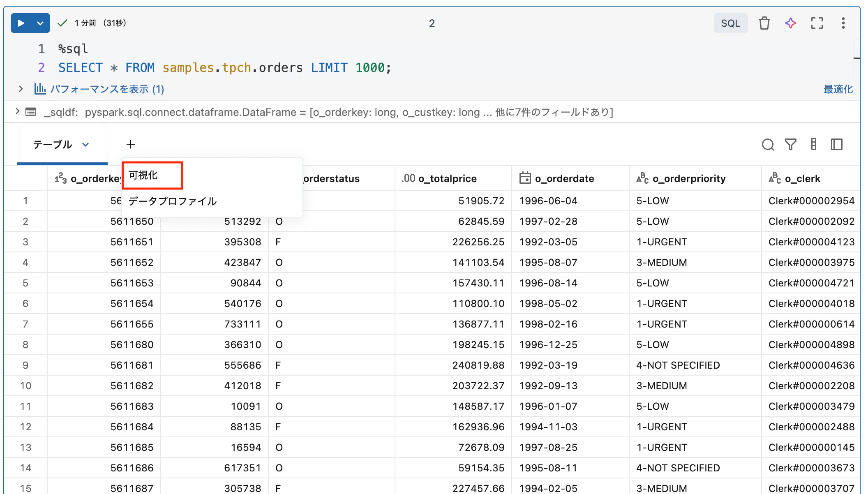Click row number 10
Image resolution: width=868 pixels, height=494 pixels.
(x=25, y=386)
